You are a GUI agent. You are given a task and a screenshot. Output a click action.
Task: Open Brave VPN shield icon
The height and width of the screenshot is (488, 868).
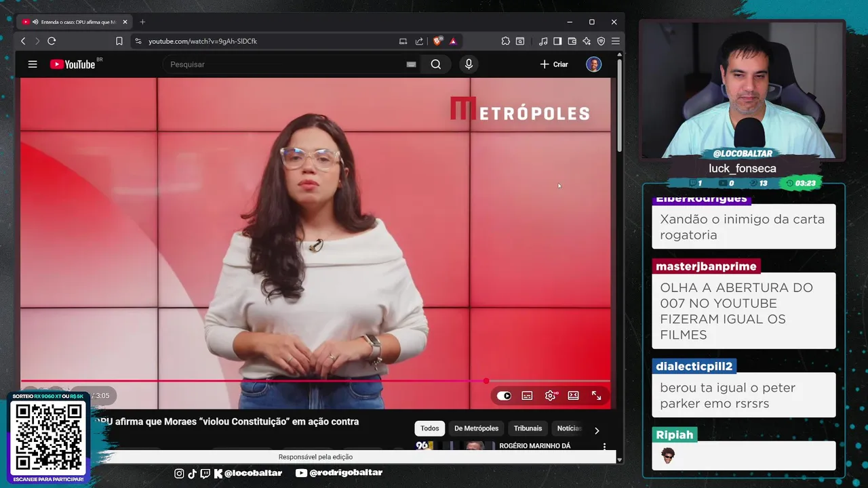(601, 41)
